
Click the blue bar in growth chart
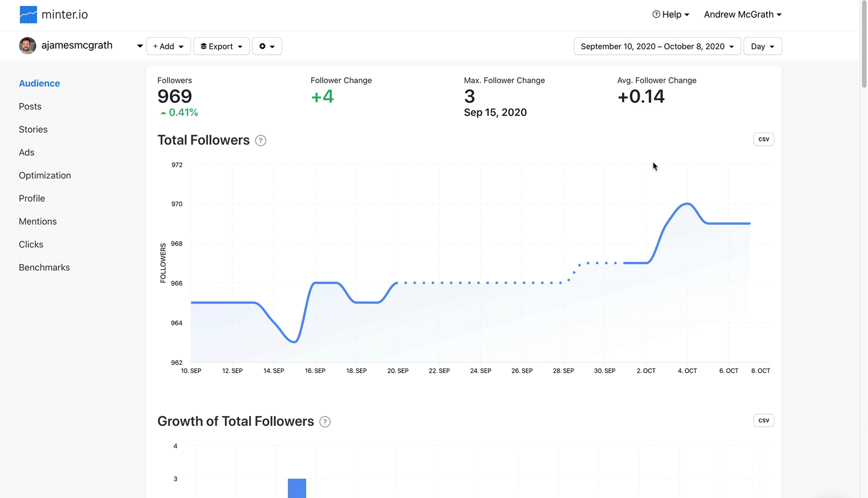pyautogui.click(x=297, y=488)
